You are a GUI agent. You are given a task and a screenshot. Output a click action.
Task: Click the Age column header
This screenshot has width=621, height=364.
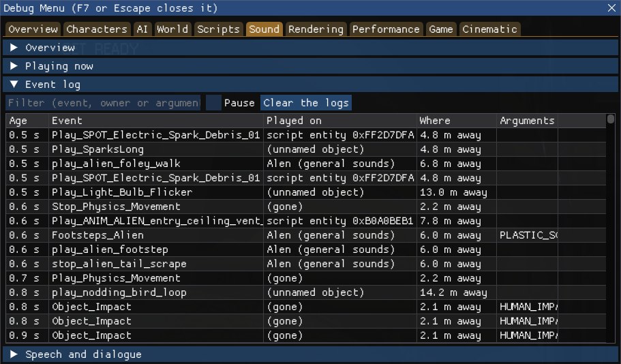[x=27, y=121]
